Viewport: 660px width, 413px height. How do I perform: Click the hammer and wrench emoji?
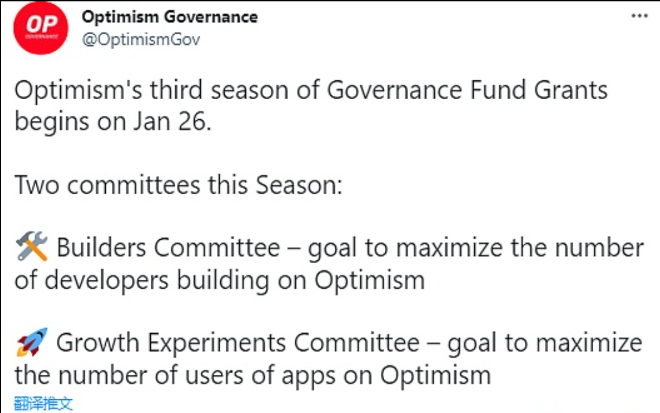(x=32, y=246)
